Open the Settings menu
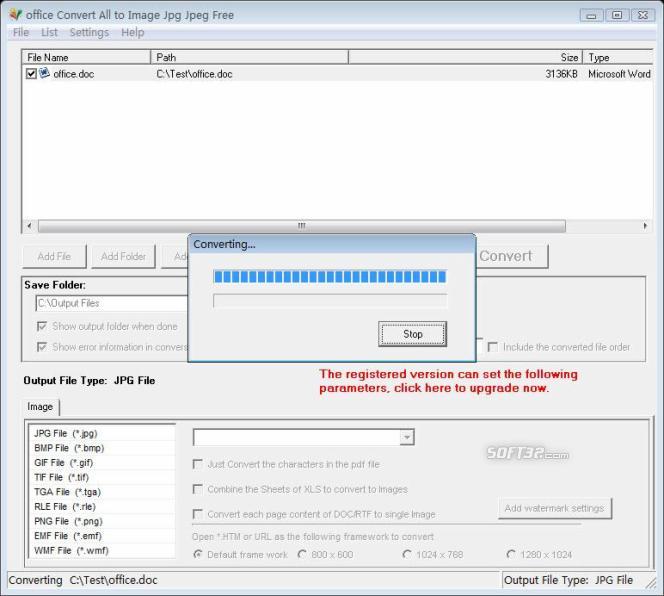This screenshot has width=664, height=596. [x=89, y=33]
